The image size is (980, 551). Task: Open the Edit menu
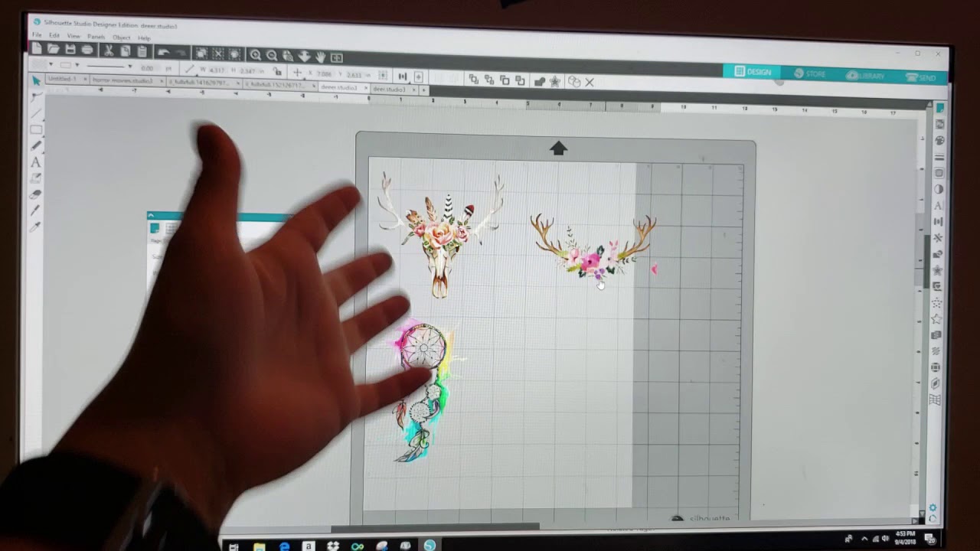tap(54, 36)
